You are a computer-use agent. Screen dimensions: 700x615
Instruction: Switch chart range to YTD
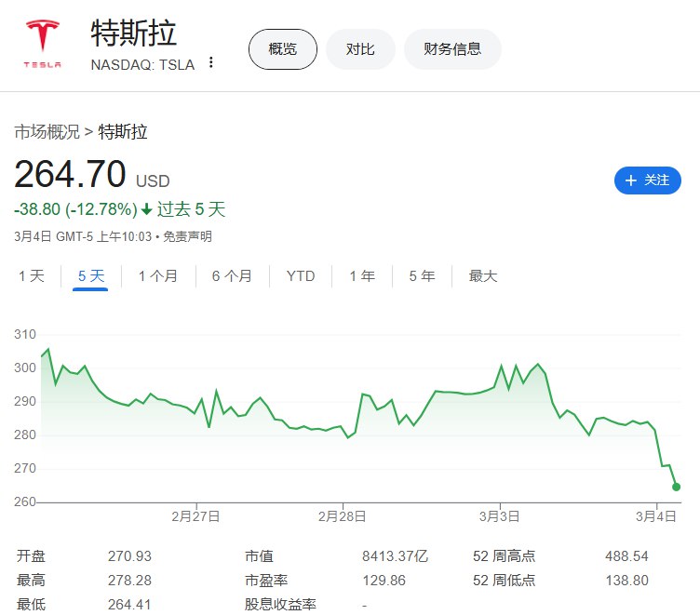[301, 276]
